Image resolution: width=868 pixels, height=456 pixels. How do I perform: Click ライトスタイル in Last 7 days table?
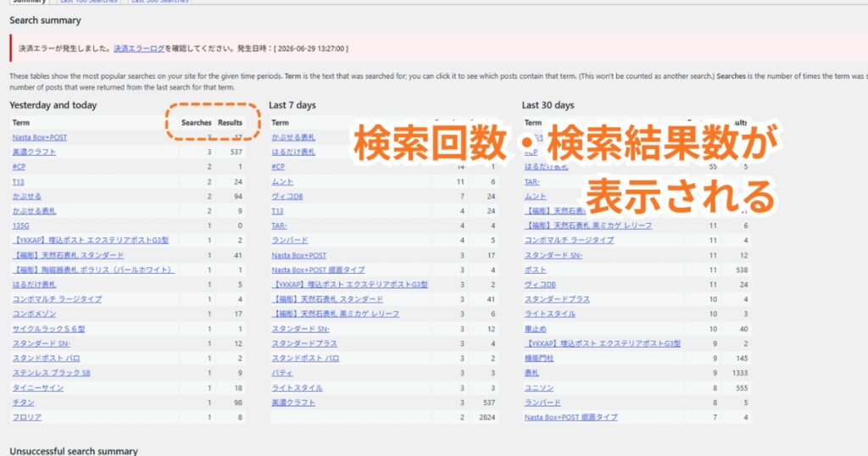click(297, 388)
